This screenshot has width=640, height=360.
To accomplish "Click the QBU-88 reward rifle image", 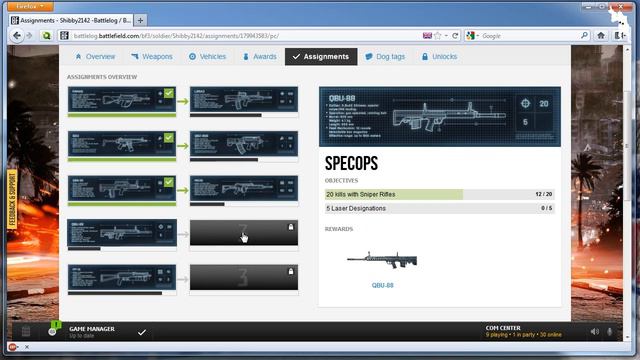I will 382,260.
